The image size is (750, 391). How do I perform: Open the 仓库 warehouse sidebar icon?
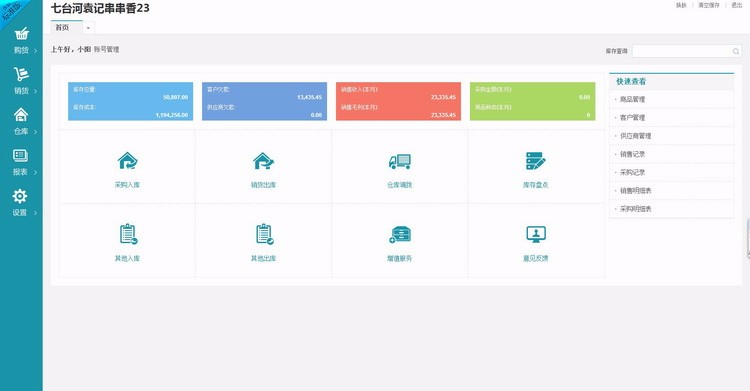21,114
